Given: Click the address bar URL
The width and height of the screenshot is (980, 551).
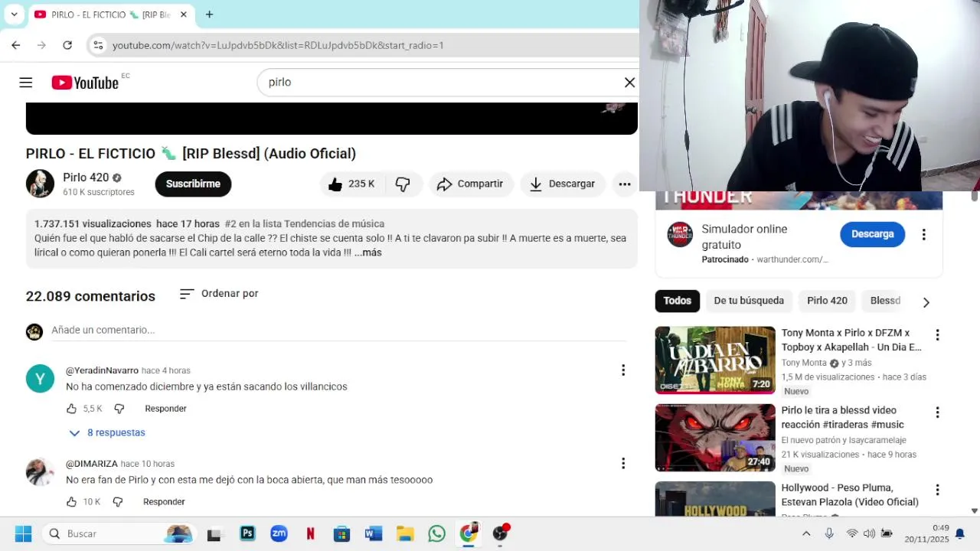Looking at the screenshot, I should coord(278,45).
